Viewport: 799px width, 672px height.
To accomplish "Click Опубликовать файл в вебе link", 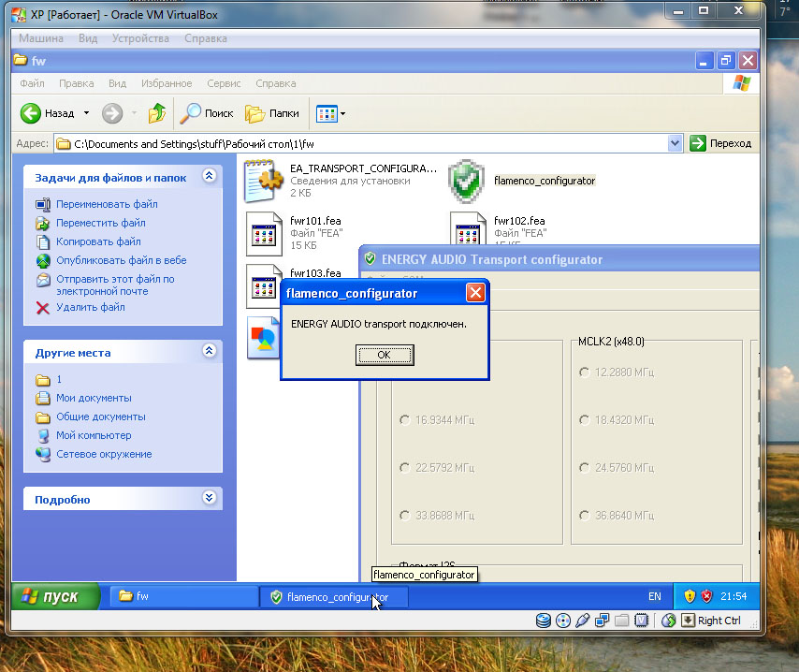I will (122, 260).
